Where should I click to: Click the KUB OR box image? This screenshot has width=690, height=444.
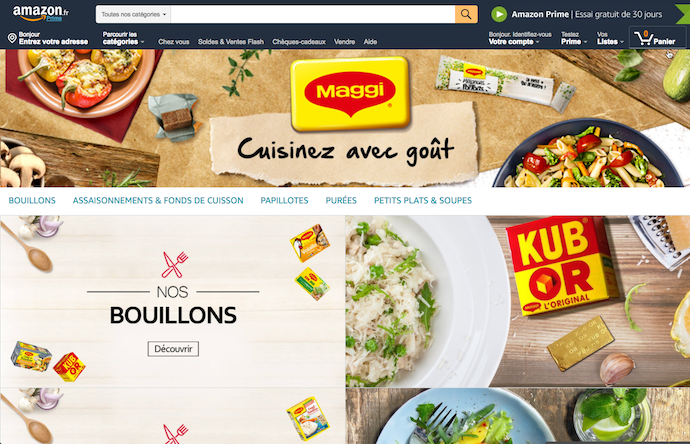point(562,267)
